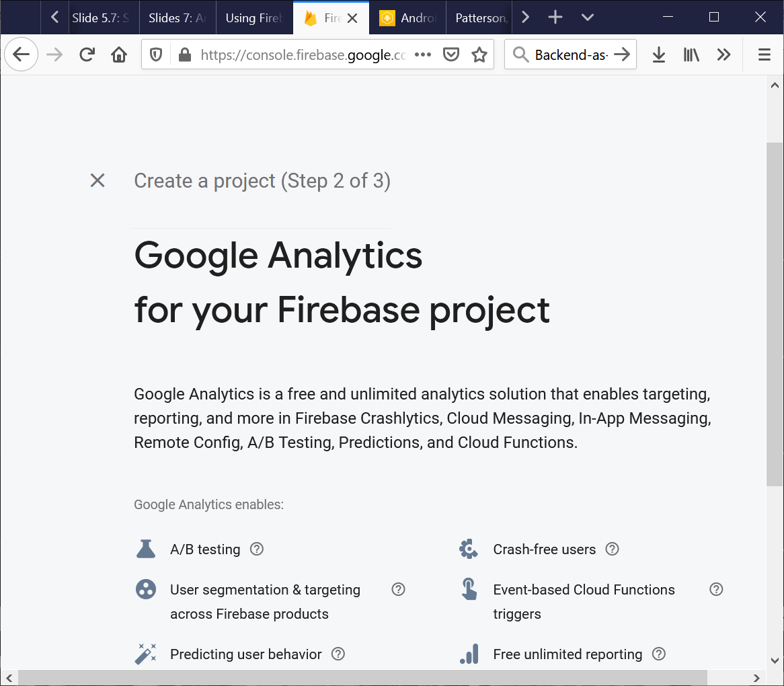784x686 pixels.
Task: Expand more toolbar tools overflow chevron
Action: tap(723, 54)
